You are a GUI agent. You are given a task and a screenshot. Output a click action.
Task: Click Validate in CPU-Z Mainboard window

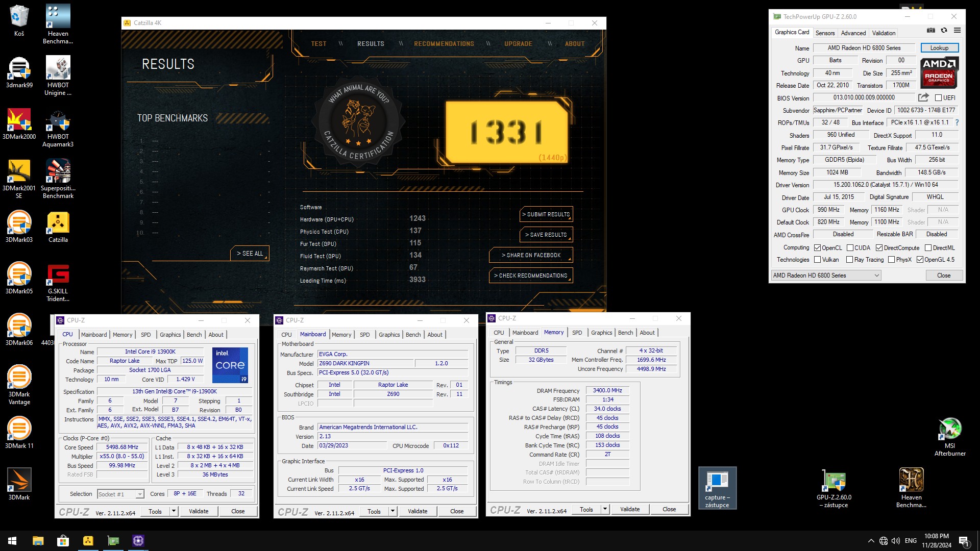click(x=418, y=511)
